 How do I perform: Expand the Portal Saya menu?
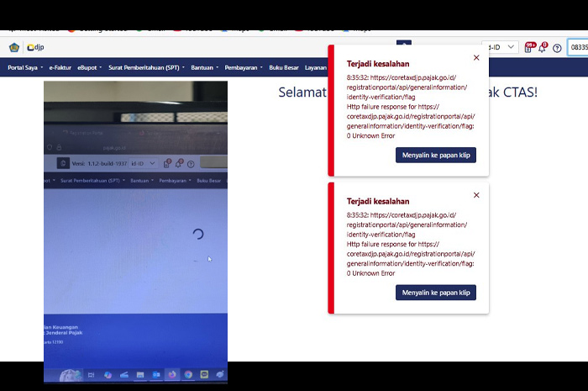pos(25,67)
